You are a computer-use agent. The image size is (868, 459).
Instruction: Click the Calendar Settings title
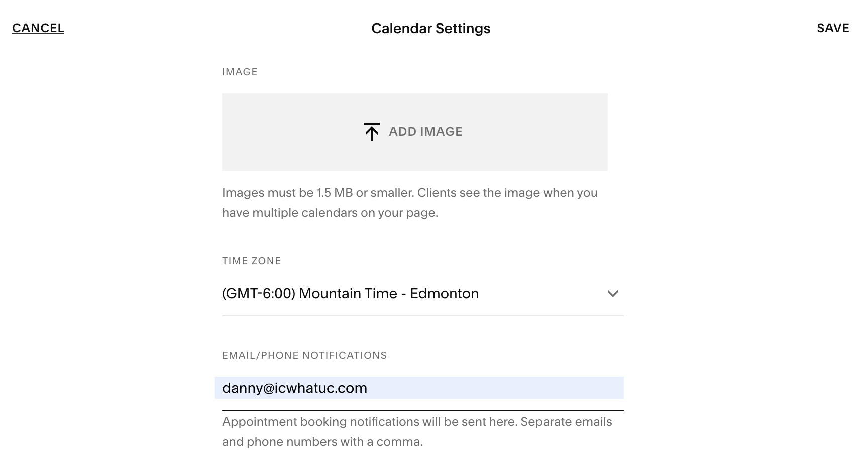431,29
